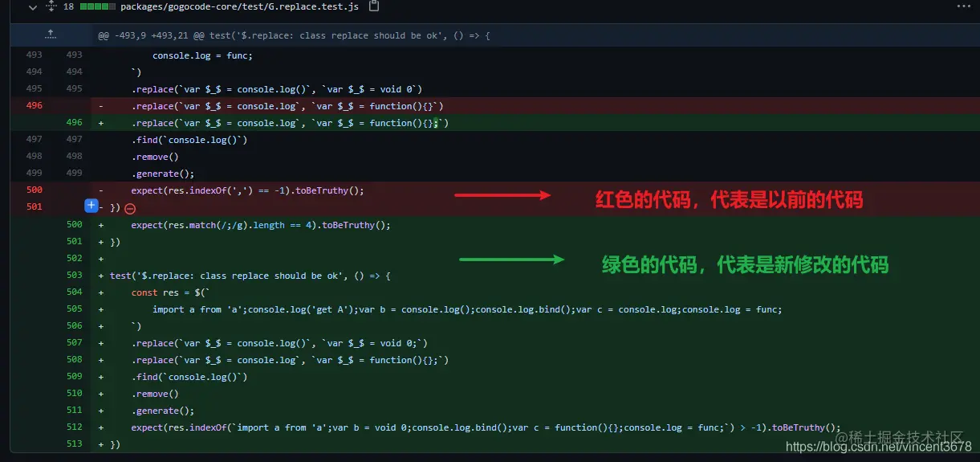Click the diffstat green squares bar

point(98,6)
